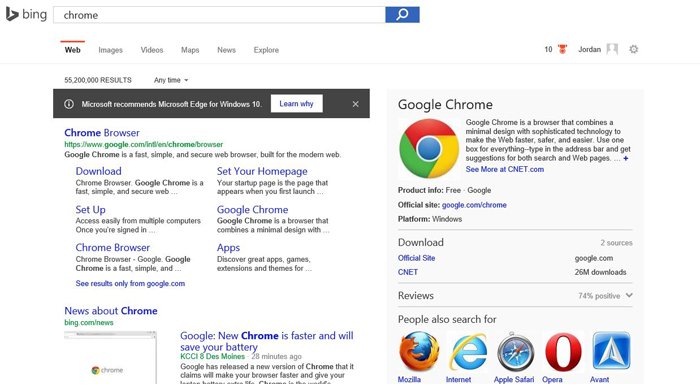
Task: Open the Set Up sublink
Action: (x=91, y=209)
